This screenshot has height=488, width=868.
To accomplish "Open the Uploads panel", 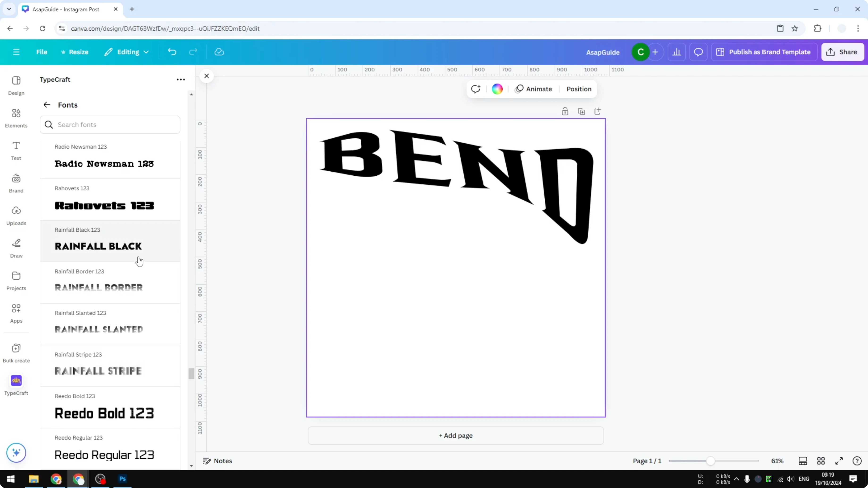I will click(x=16, y=215).
